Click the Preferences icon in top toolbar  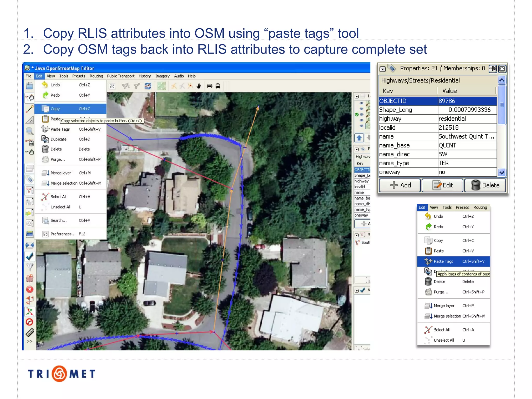[112, 86]
